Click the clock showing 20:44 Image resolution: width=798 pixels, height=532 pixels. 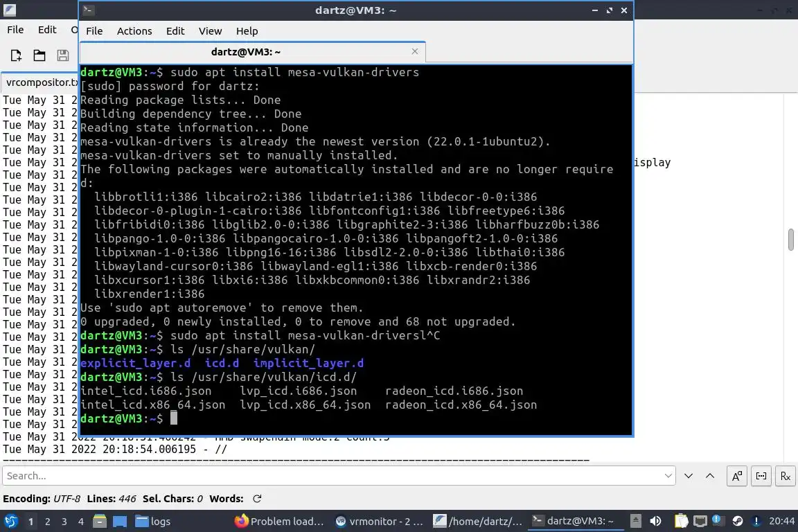click(x=781, y=521)
